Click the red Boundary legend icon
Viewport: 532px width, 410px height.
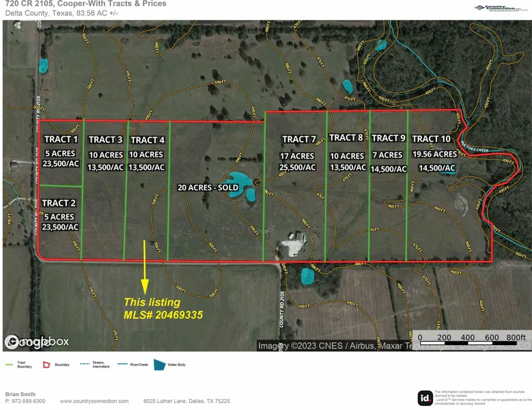coord(46,365)
